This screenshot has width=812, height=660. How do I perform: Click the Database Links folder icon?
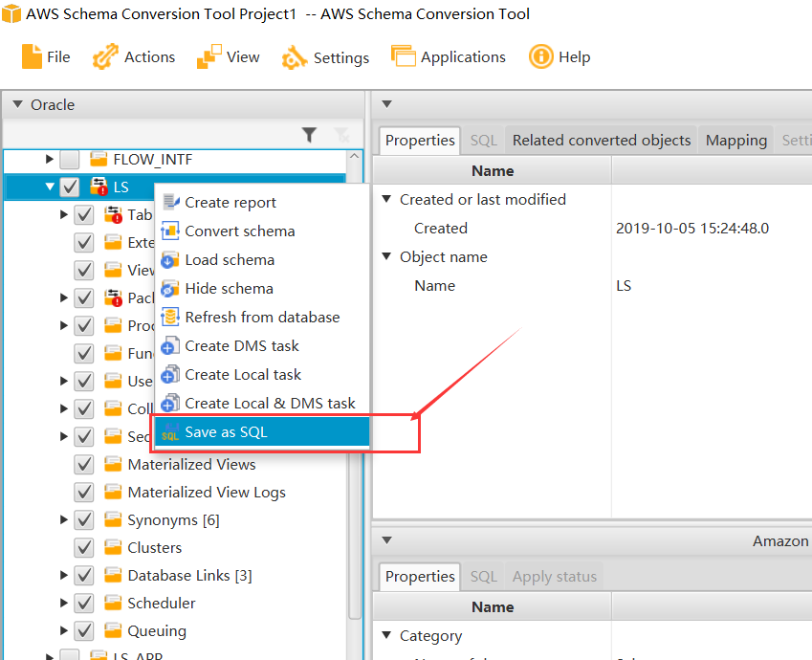click(x=113, y=575)
